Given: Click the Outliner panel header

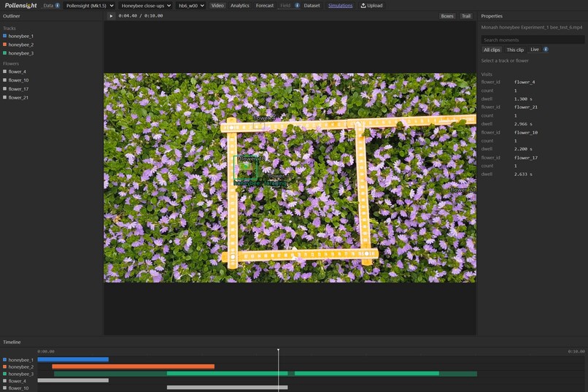Looking at the screenshot, I should (12, 16).
